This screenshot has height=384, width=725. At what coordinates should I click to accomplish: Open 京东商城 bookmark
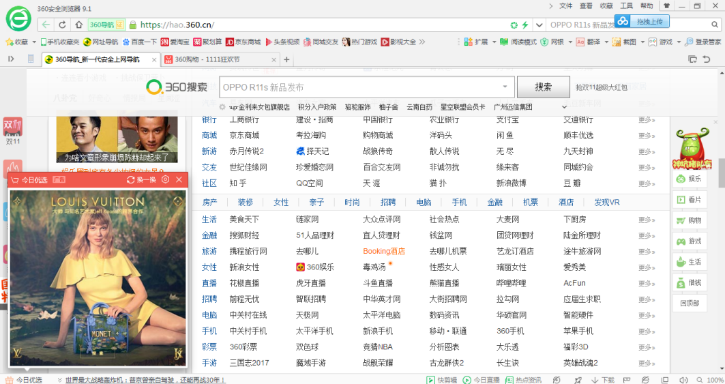[244, 42]
